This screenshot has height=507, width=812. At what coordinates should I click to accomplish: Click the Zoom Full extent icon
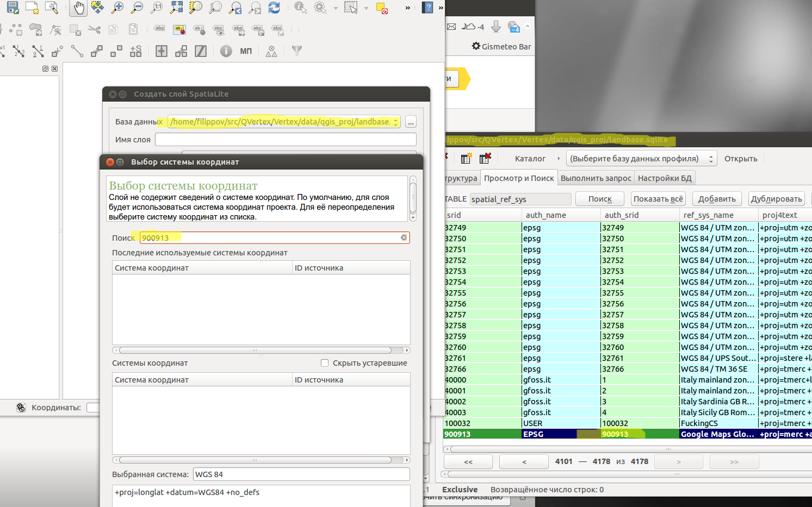pyautogui.click(x=176, y=8)
